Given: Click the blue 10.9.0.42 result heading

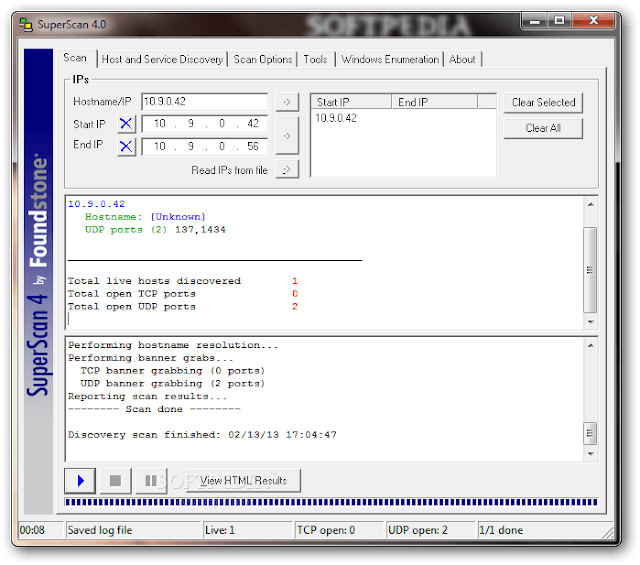Looking at the screenshot, I should click(x=96, y=204).
